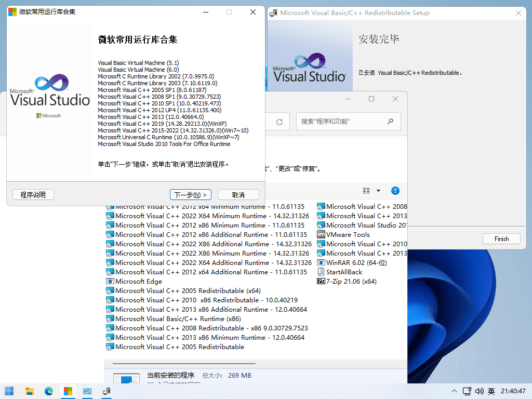Open the 21:40:47 clock
The image size is (532, 399).
[513, 391]
